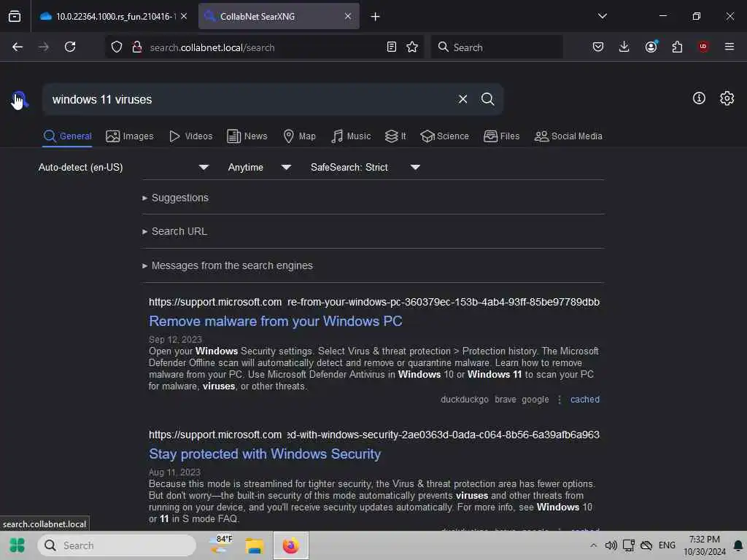The image size is (747, 560).
Task: Reload the page
Action: pyautogui.click(x=70, y=47)
